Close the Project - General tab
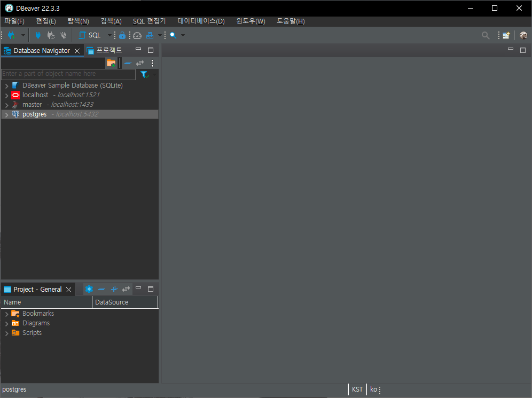 point(68,290)
